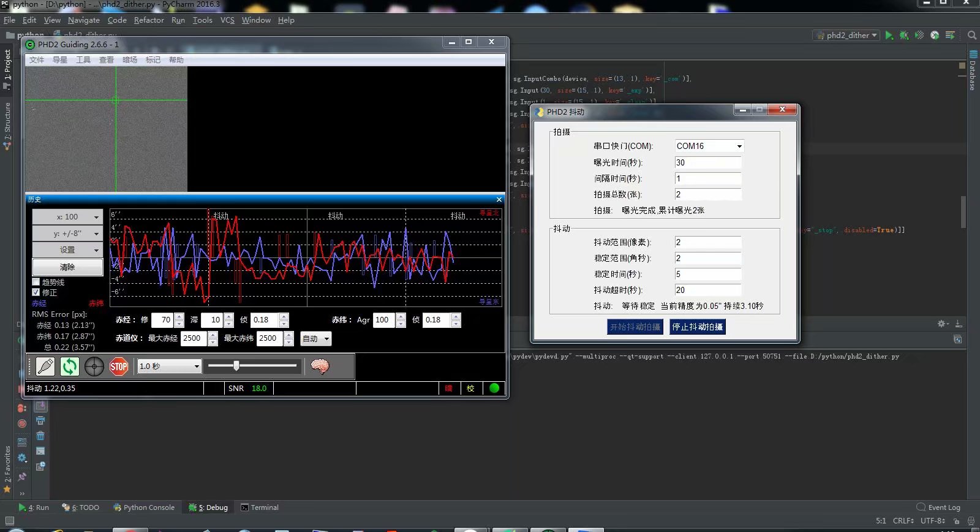This screenshot has height=532, width=980.
Task: Click the red STOP icon
Action: pos(119,367)
